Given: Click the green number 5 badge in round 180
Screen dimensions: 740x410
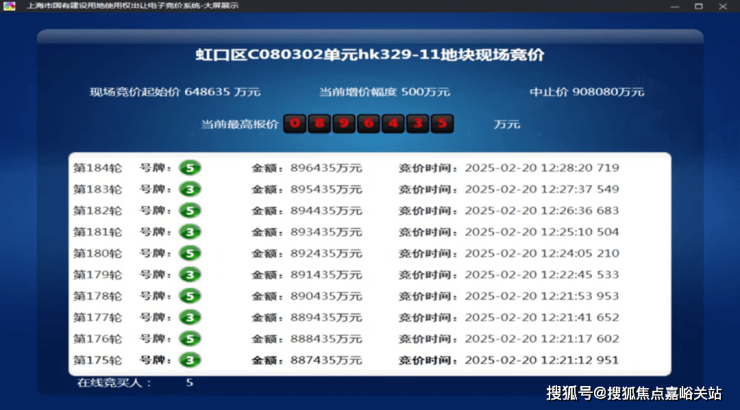Looking at the screenshot, I should [x=190, y=253].
